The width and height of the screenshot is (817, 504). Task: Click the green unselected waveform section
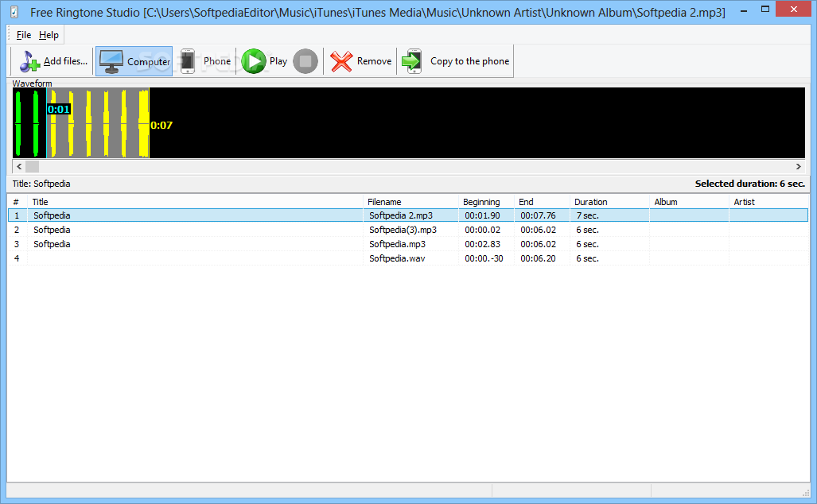click(x=29, y=123)
